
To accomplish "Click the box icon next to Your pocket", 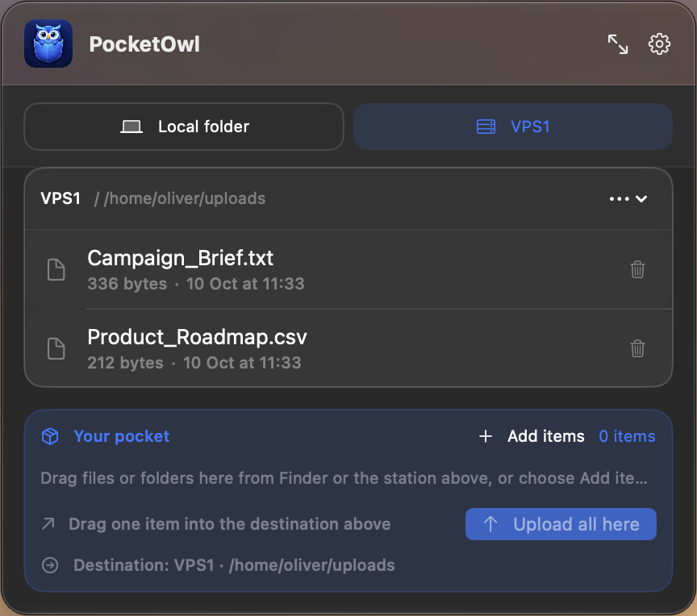I will (50, 436).
